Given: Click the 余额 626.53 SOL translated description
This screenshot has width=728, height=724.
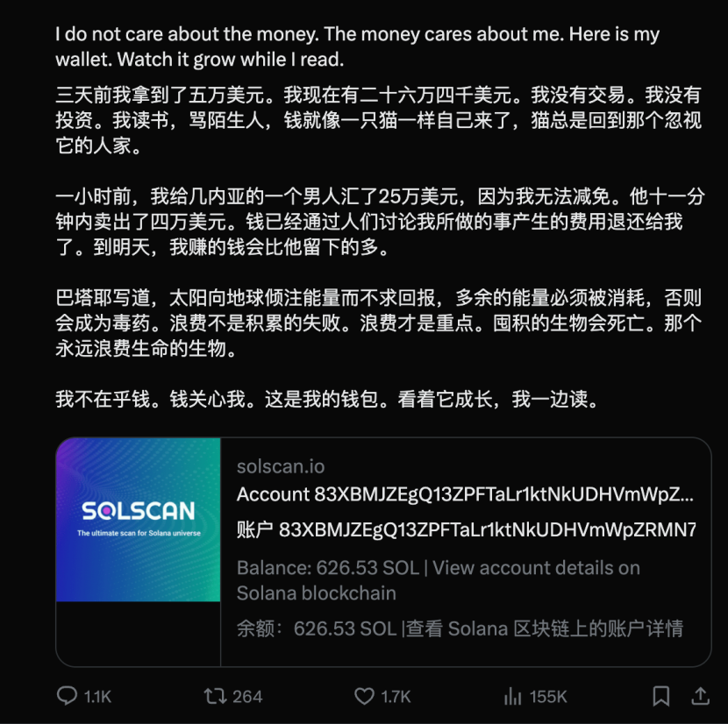Looking at the screenshot, I should [x=460, y=628].
